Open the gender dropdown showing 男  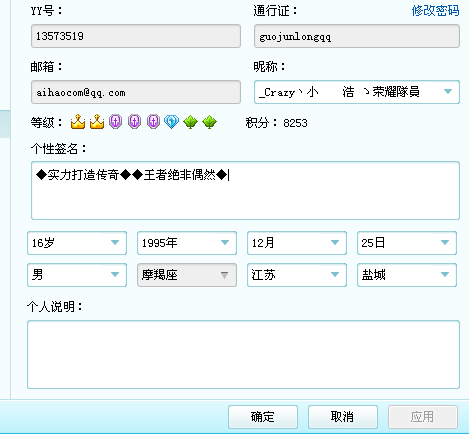(x=77, y=275)
